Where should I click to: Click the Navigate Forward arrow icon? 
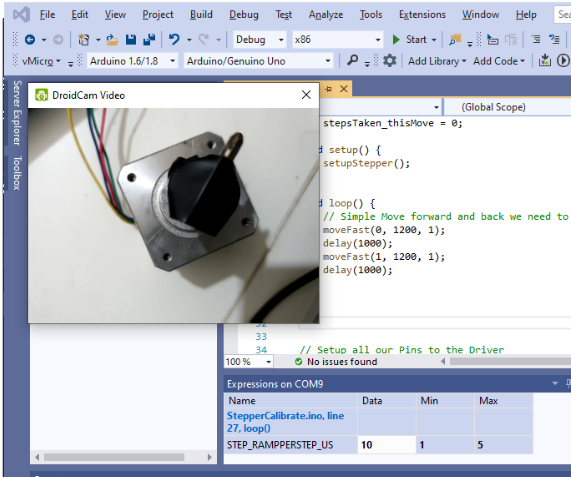click(x=58, y=39)
